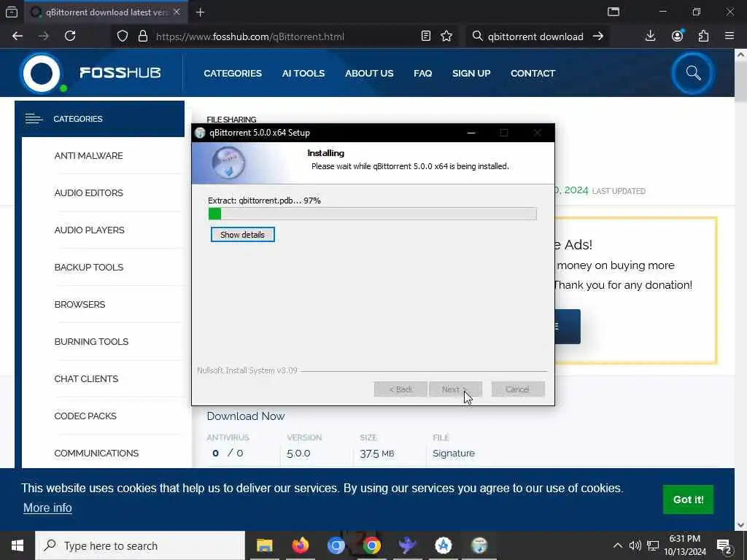Show hidden system tray icons

(617, 545)
